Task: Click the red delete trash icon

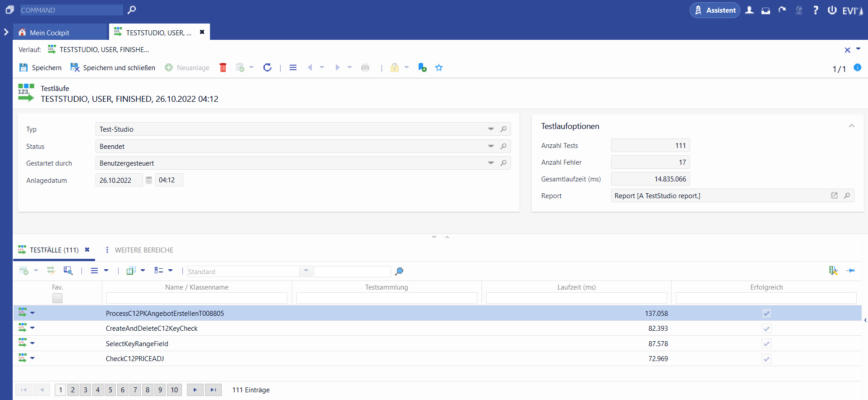Action: (223, 67)
